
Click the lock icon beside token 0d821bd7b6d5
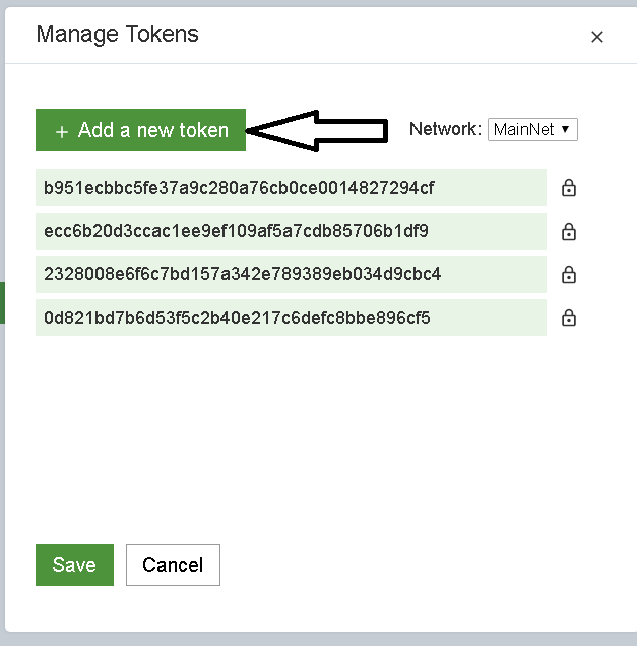point(569,318)
